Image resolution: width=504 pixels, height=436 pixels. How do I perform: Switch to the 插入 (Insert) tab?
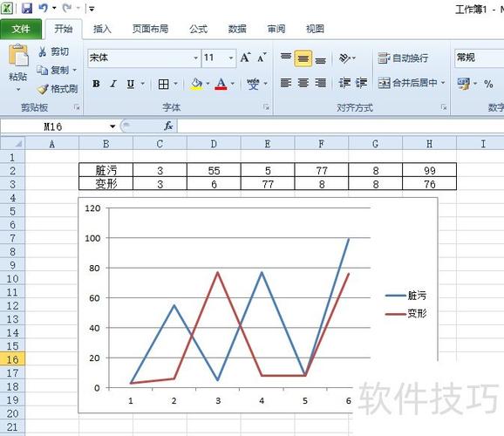[x=102, y=30]
